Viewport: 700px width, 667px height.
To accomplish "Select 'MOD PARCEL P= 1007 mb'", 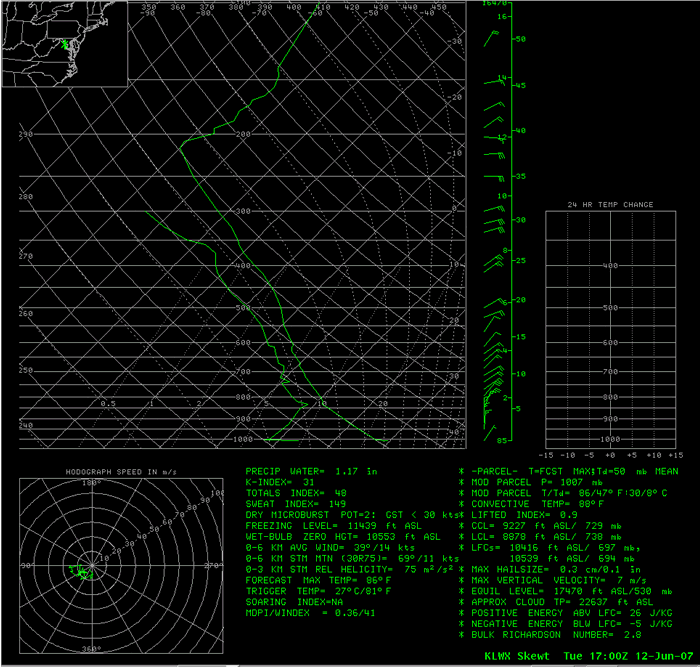I will click(x=537, y=482).
